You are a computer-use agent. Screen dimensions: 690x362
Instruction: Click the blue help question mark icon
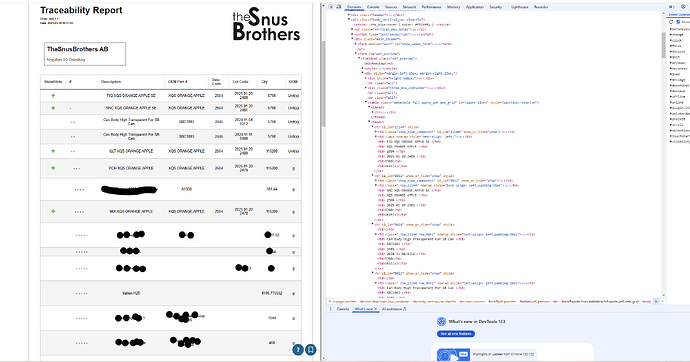point(298,350)
